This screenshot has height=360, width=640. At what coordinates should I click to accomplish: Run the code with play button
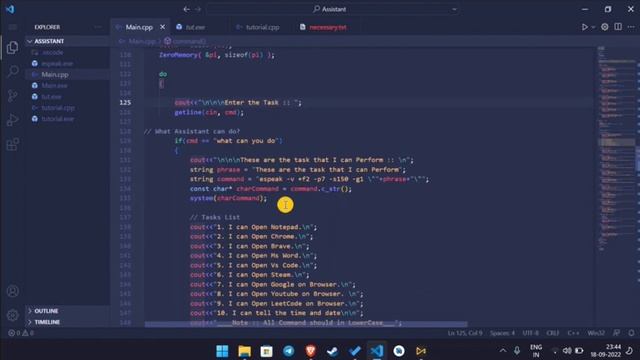(584, 27)
